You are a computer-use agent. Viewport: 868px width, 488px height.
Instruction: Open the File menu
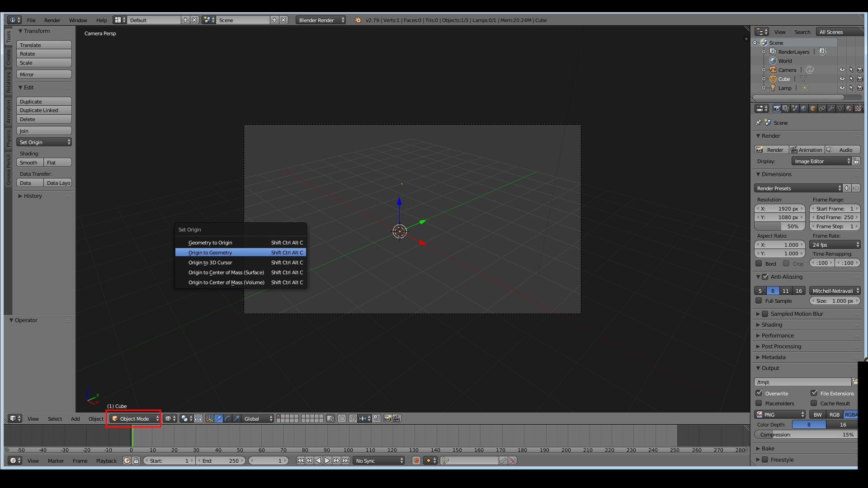(x=31, y=20)
